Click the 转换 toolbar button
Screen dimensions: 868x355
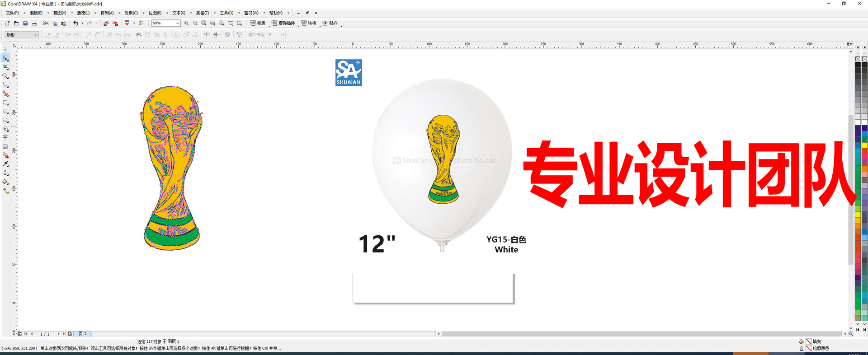(x=309, y=23)
